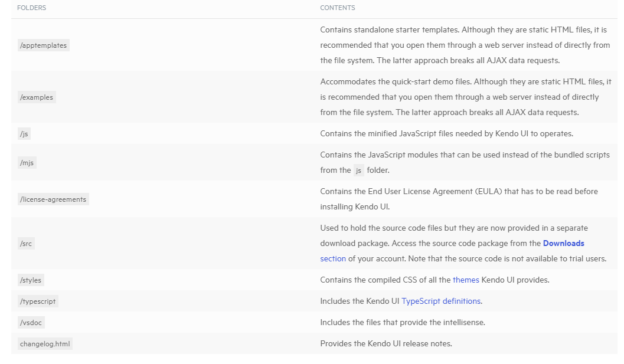Click the /license-agreements folder label

pyautogui.click(x=53, y=199)
